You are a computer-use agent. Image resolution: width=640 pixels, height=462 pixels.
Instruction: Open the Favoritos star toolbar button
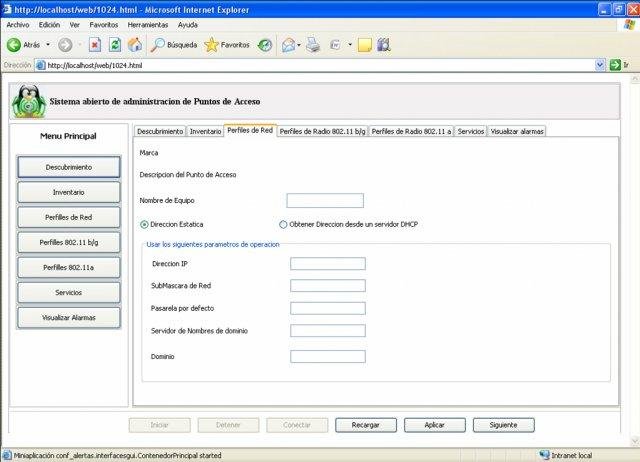227,45
